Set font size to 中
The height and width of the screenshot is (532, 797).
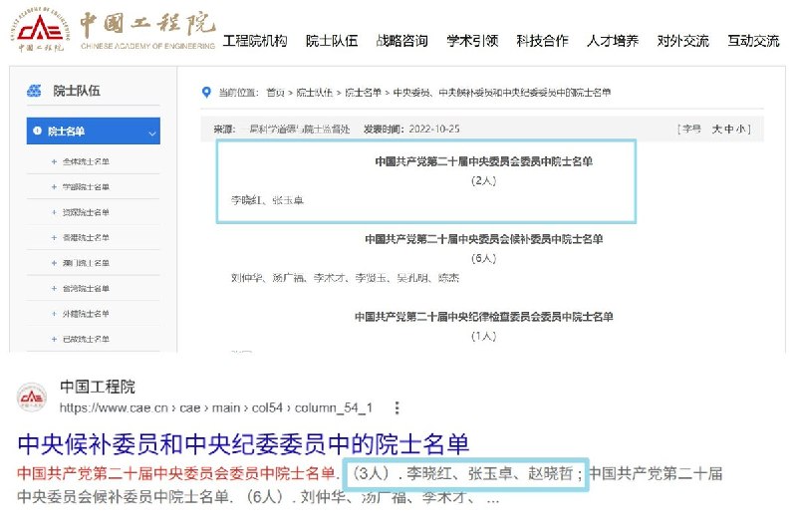coord(729,130)
